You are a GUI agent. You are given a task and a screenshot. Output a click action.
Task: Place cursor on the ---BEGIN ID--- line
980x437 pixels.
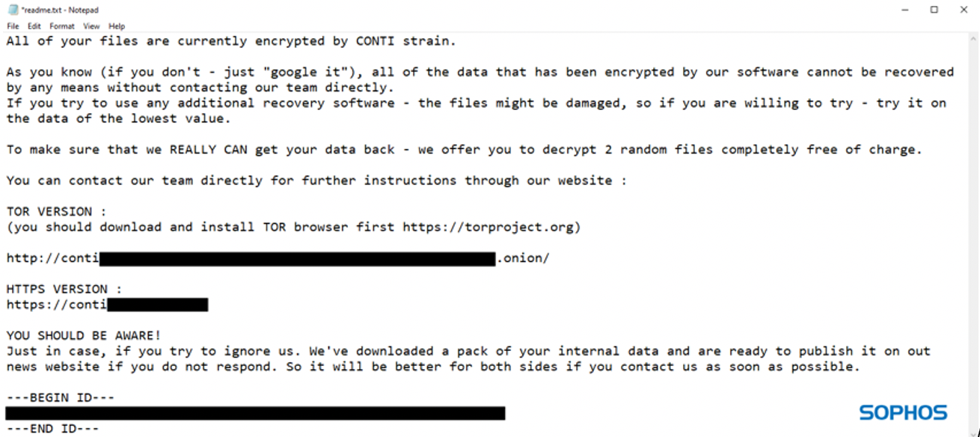pos(61,397)
